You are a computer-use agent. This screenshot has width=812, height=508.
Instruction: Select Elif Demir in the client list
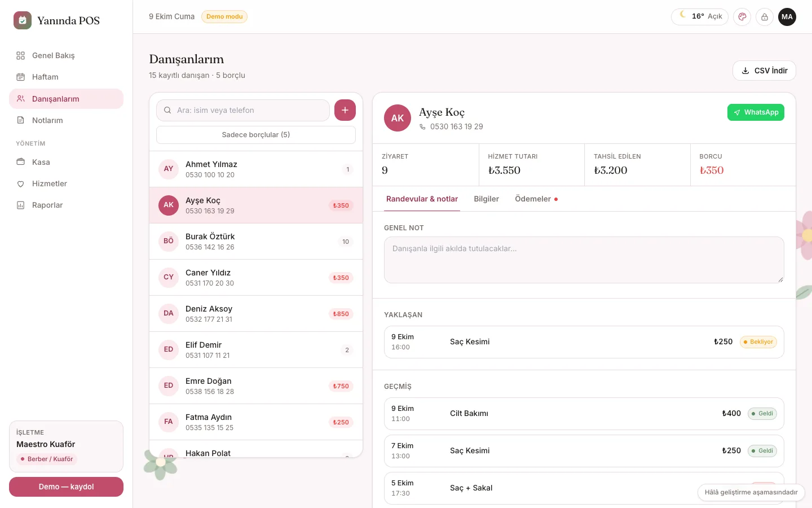256,350
